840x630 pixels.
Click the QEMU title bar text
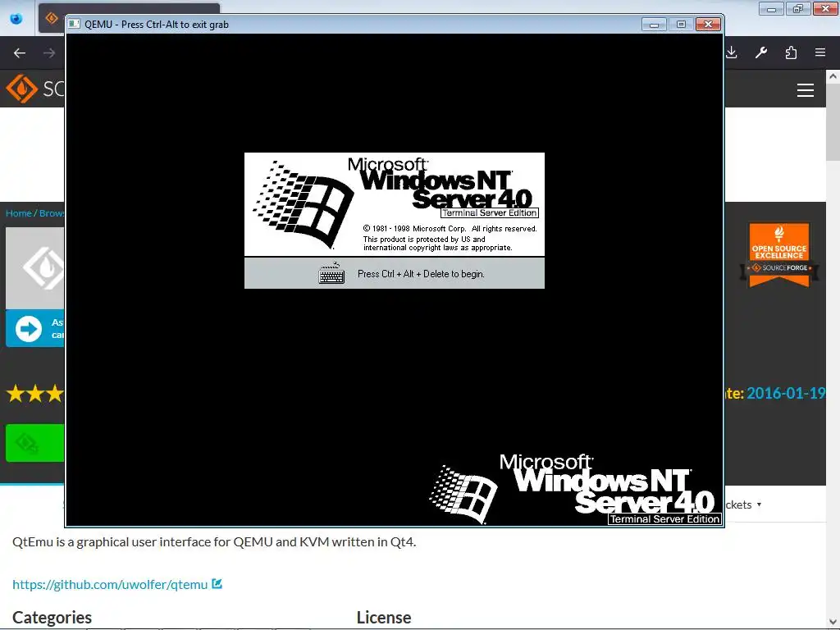157,25
